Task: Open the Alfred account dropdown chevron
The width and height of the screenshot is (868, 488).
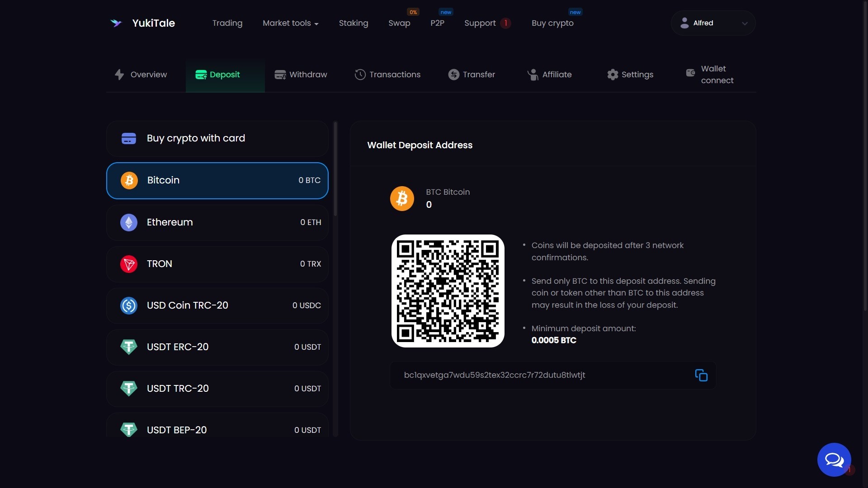Action: [x=745, y=23]
